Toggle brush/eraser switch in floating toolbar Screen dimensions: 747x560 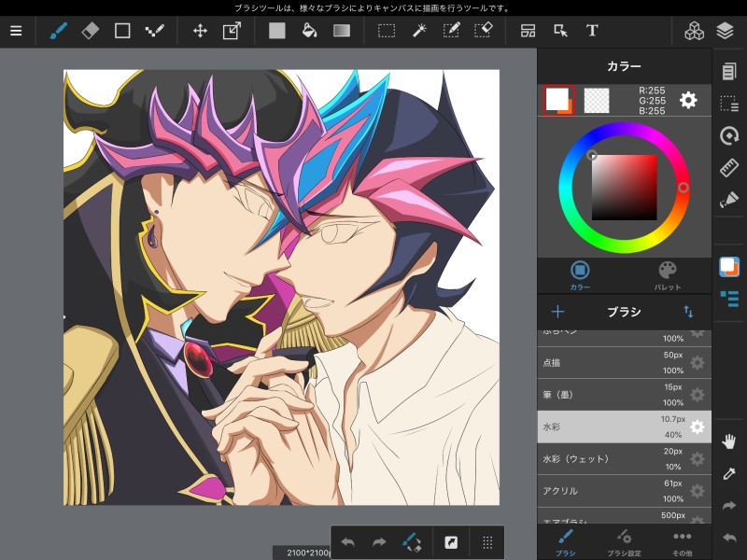click(x=412, y=542)
